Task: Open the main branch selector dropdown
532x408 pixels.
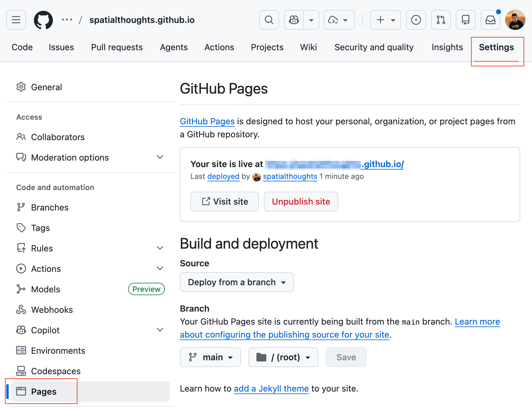Action: click(x=210, y=357)
